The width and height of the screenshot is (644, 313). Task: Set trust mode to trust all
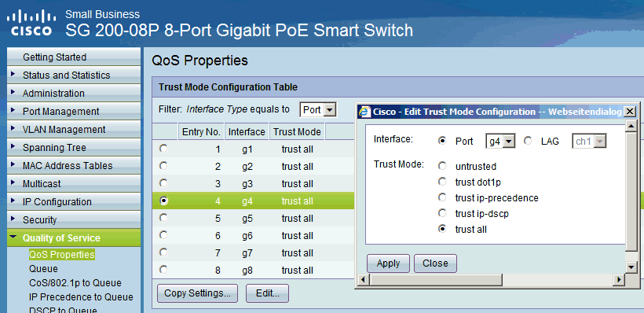coord(442,229)
